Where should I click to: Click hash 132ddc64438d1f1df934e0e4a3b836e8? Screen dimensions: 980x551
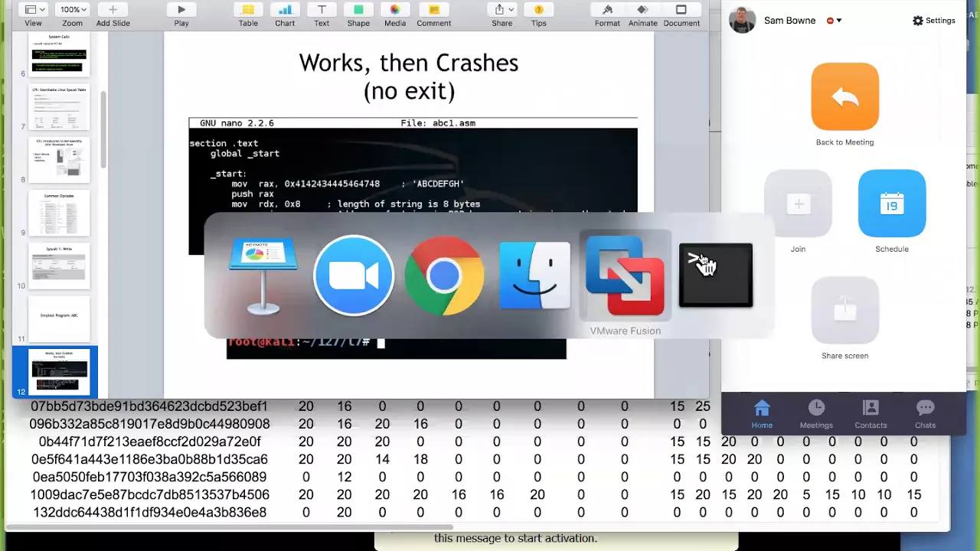point(149,512)
